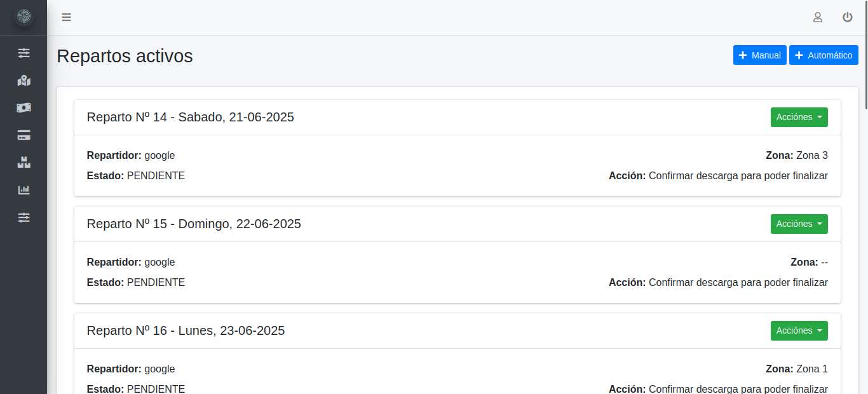Click the power logout icon
Viewport: 868px width, 394px height.
[x=847, y=17]
